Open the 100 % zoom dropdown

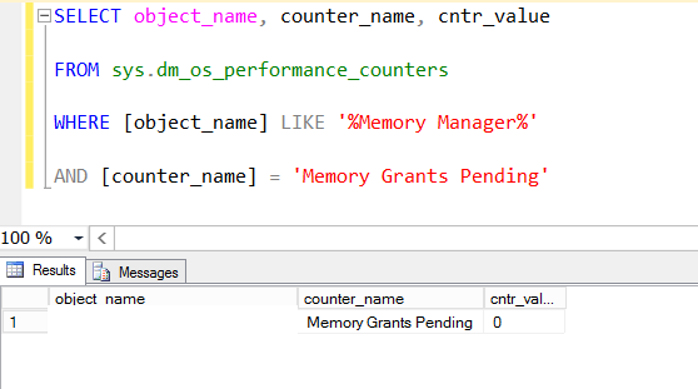(x=78, y=238)
